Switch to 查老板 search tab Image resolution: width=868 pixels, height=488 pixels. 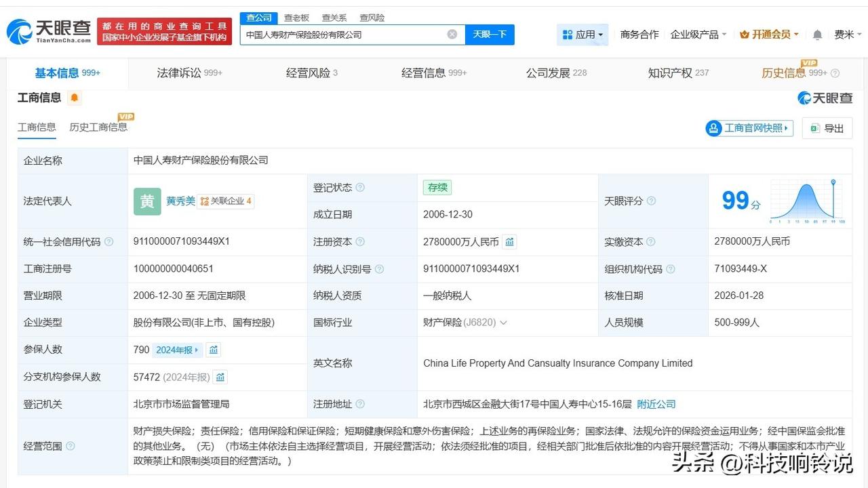tap(296, 18)
